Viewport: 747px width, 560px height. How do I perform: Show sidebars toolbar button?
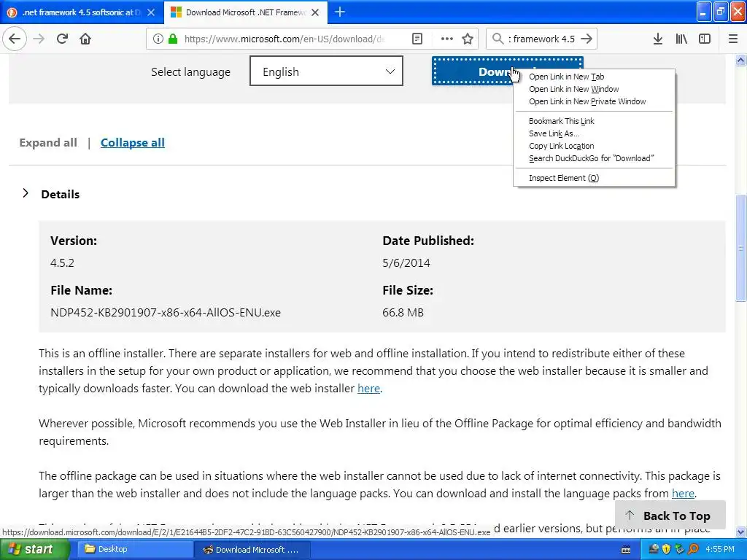tap(705, 39)
